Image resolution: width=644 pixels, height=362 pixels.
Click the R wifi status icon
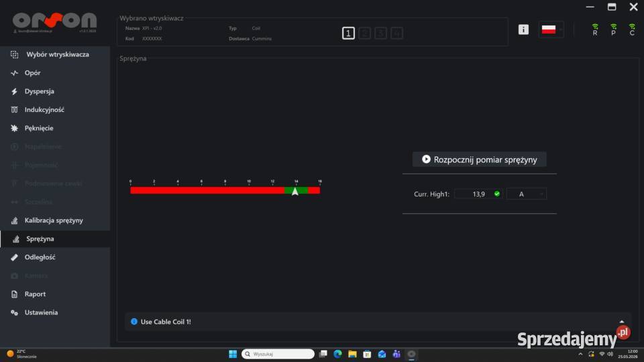click(595, 29)
